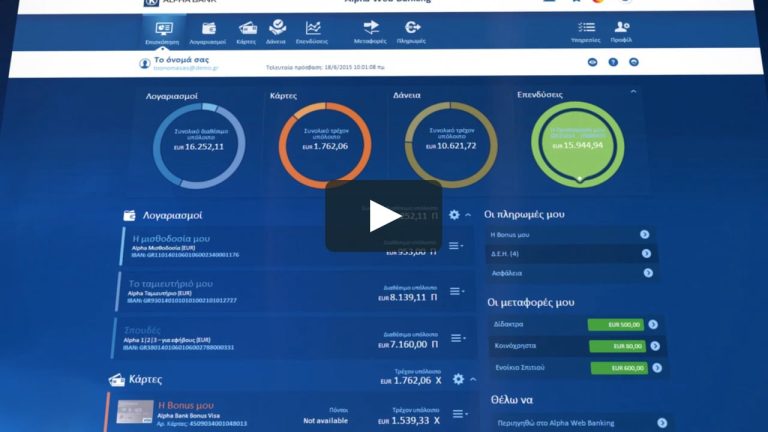Viewport: 768px width, 432px height.
Task: Open arrow for Ενοίκιο Σπιτιού transfer
Action: [657, 368]
